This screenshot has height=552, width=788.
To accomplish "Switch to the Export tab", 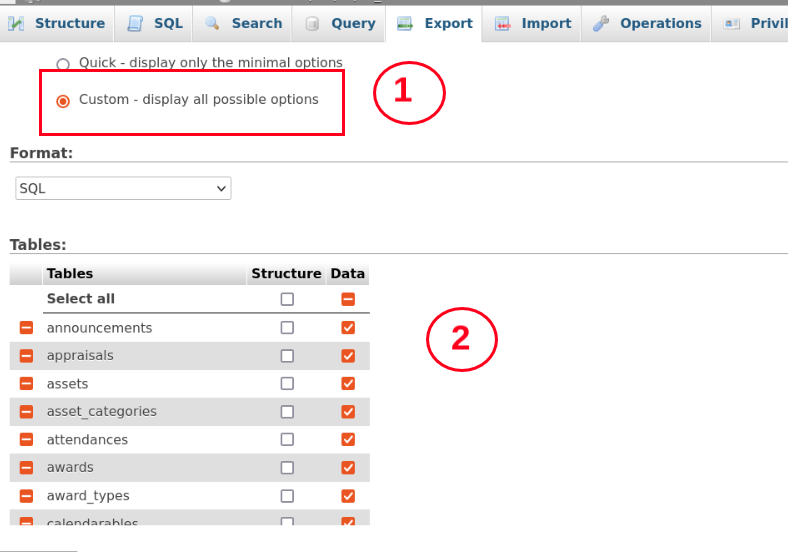I will tap(434, 23).
